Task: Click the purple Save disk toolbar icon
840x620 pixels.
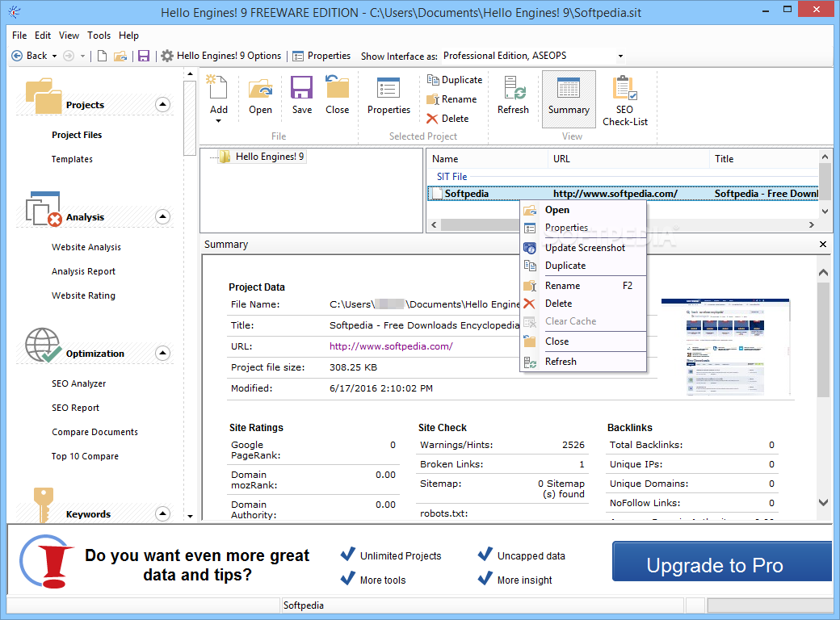Action: pos(144,56)
